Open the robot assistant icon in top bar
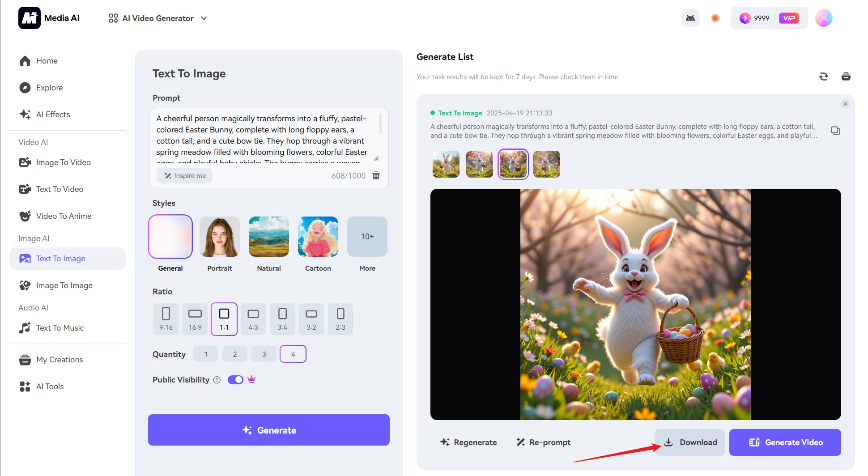The image size is (868, 476). (690, 18)
